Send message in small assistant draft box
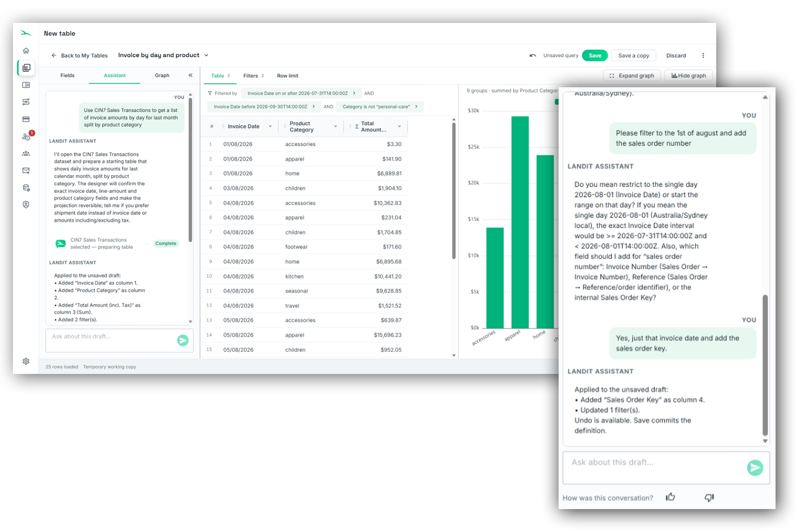 click(183, 340)
